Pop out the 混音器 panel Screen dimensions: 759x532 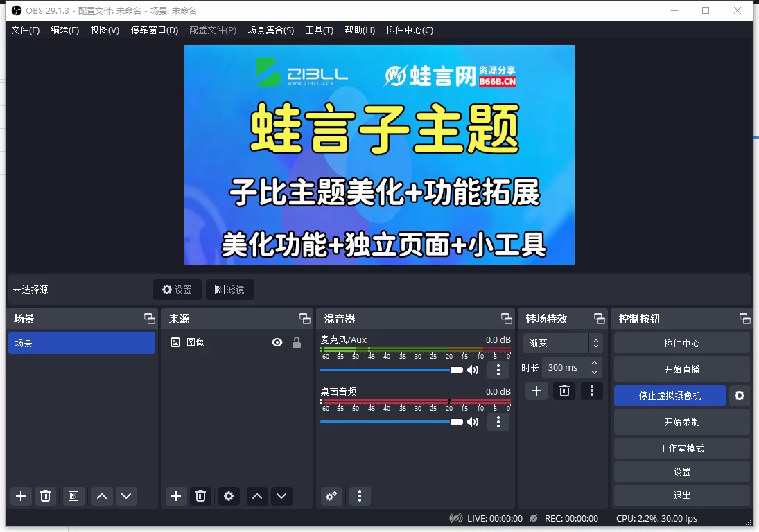507,318
